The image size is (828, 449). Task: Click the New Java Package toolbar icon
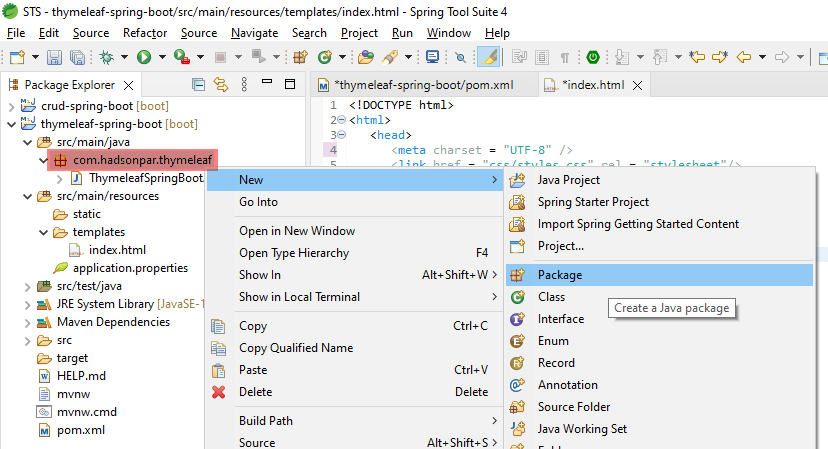click(x=300, y=57)
